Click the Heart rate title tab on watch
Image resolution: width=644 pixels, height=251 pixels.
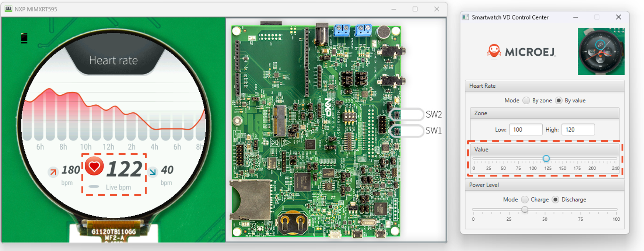[x=113, y=60]
